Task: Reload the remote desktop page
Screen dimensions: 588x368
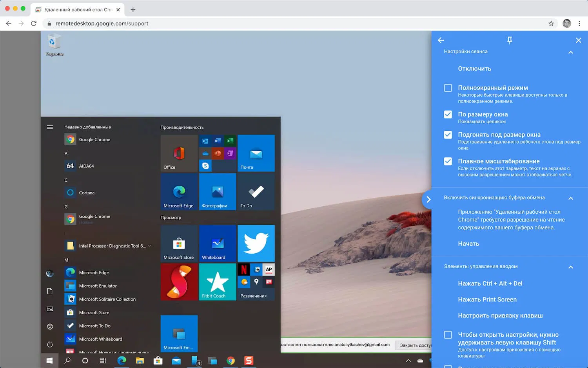Action: (x=34, y=23)
